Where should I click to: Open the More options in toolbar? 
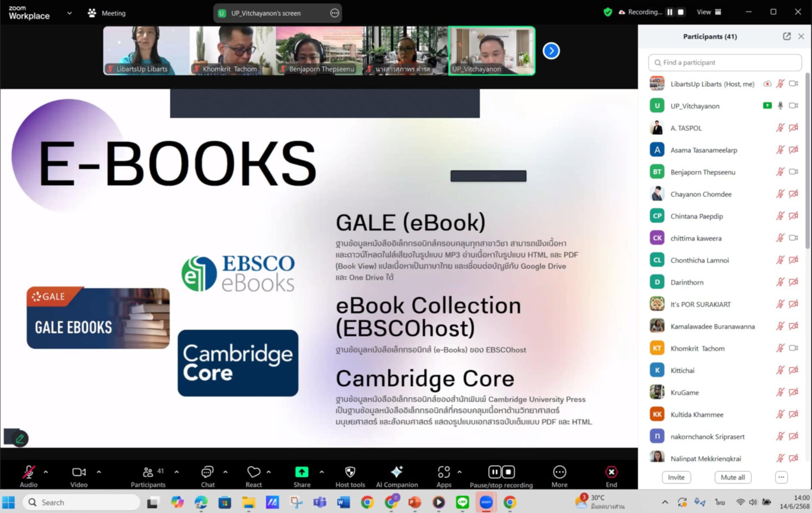559,472
